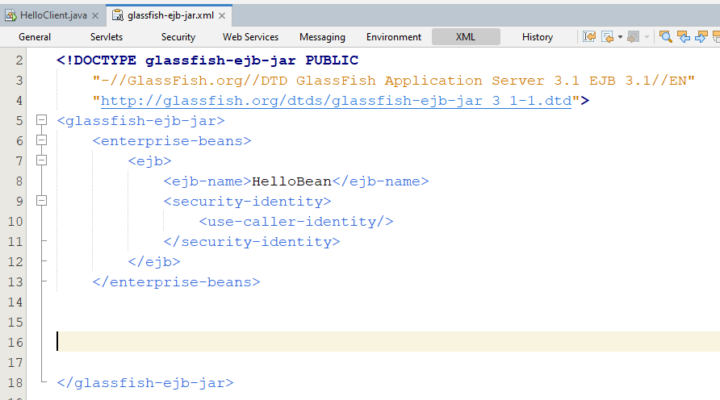720x400 pixels.
Task: Click the Back navigation icon
Action: click(607, 37)
